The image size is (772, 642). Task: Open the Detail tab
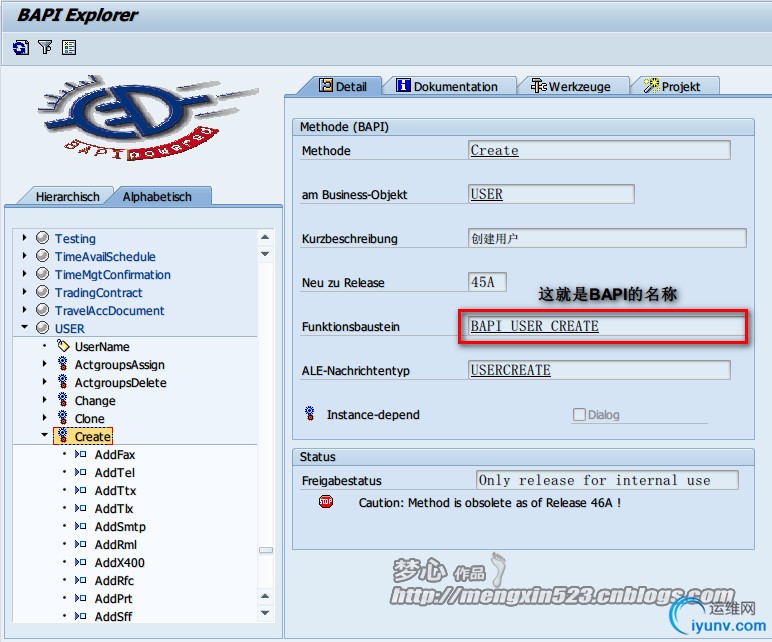point(343,86)
